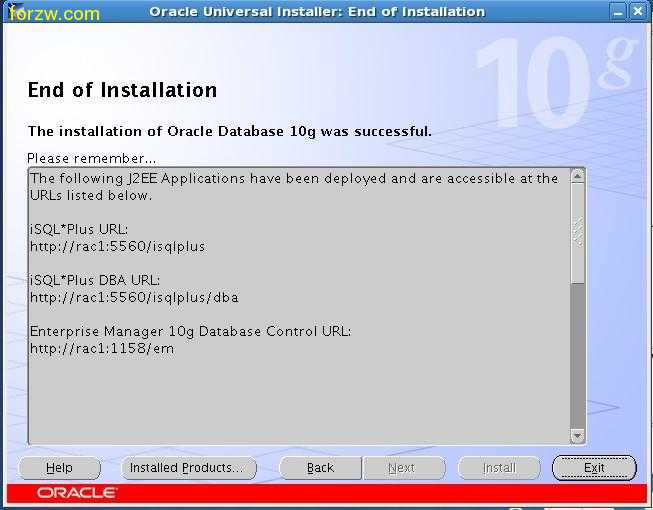Viewport: 653px width, 510px height.
Task: Click the Enterprise Manager URL http://rac1:1158/em
Action: tap(101, 348)
